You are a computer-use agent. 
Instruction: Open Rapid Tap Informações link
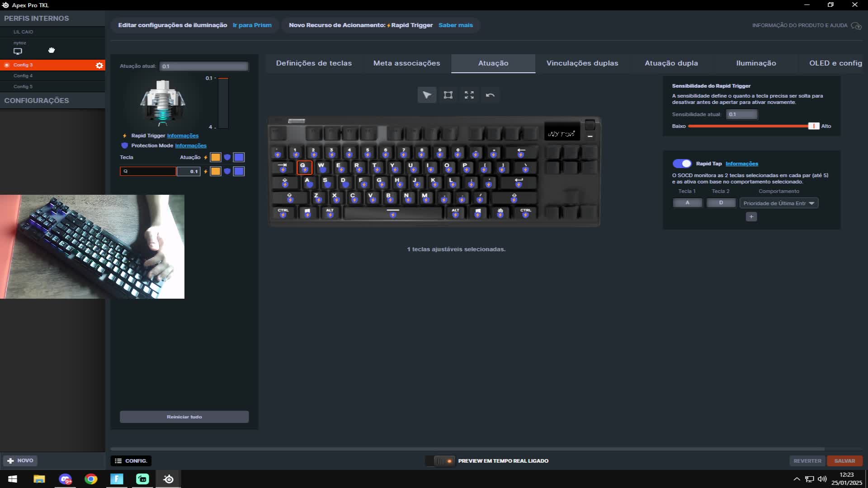[742, 164]
